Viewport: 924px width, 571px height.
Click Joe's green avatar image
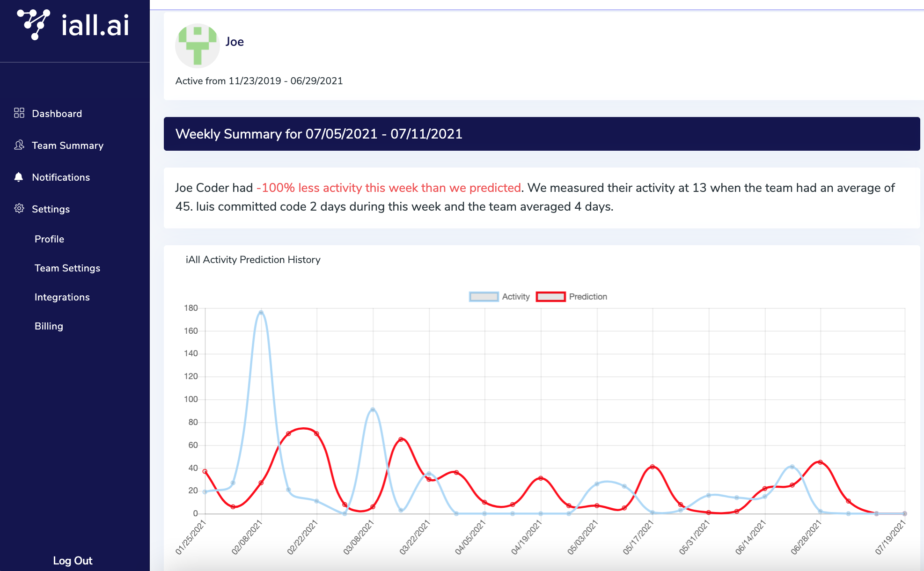[198, 46]
